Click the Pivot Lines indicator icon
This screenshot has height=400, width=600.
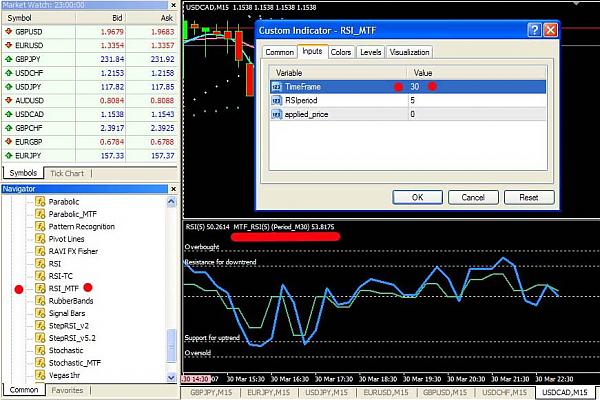[x=40, y=239]
